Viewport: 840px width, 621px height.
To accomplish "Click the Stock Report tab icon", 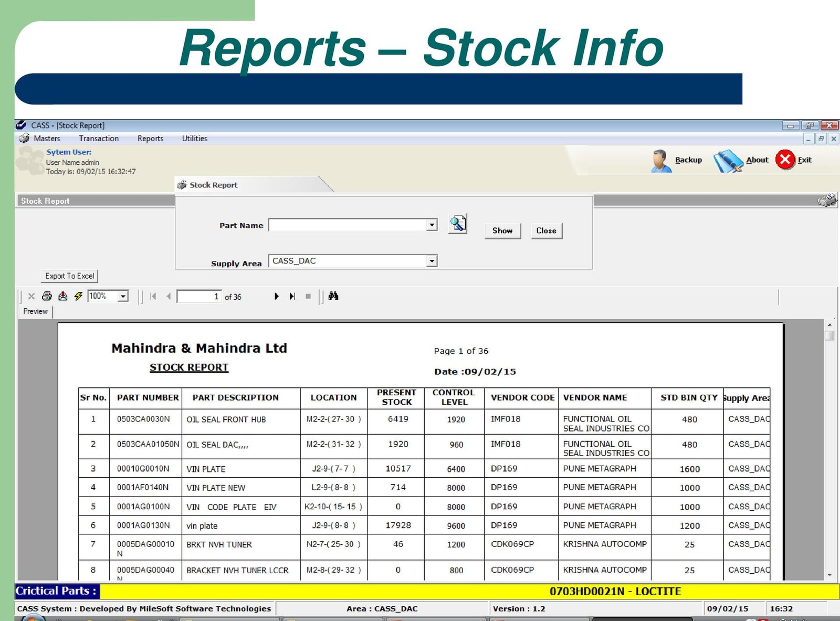I will 182,185.
